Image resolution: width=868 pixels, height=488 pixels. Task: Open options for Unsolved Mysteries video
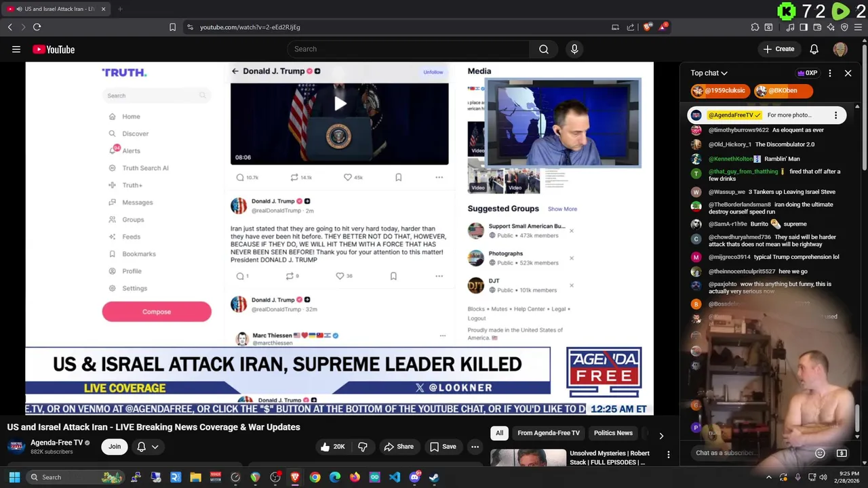coord(668,455)
